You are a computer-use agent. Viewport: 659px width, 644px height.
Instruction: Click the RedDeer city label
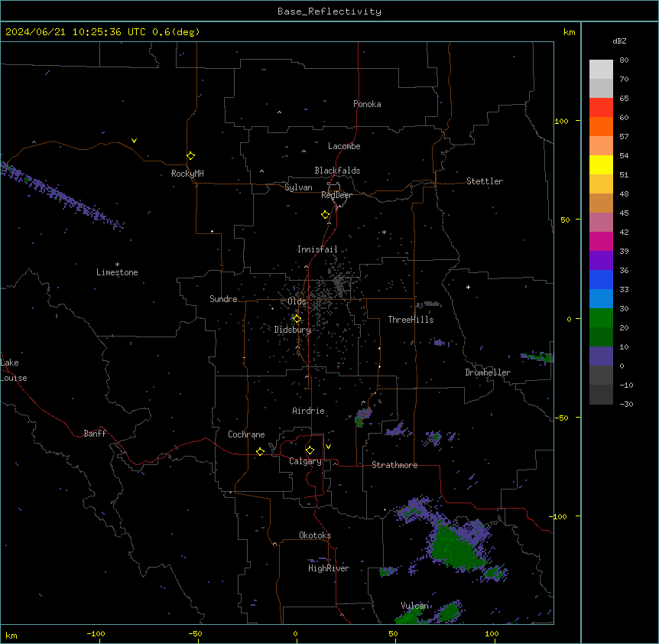[336, 195]
